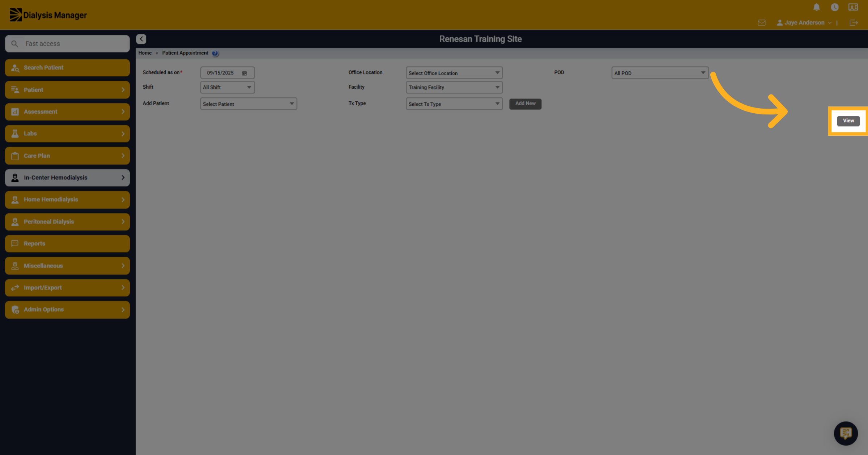Open Select Office Location dropdown

454,73
